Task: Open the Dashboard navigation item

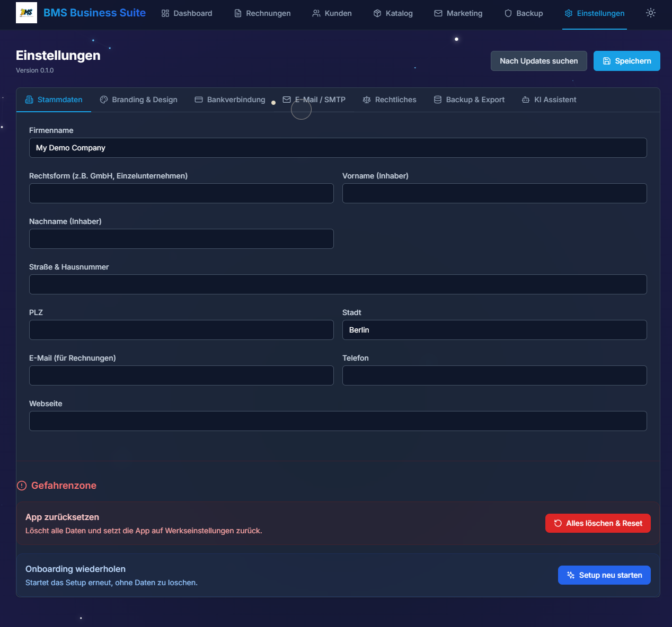Action: (x=187, y=13)
